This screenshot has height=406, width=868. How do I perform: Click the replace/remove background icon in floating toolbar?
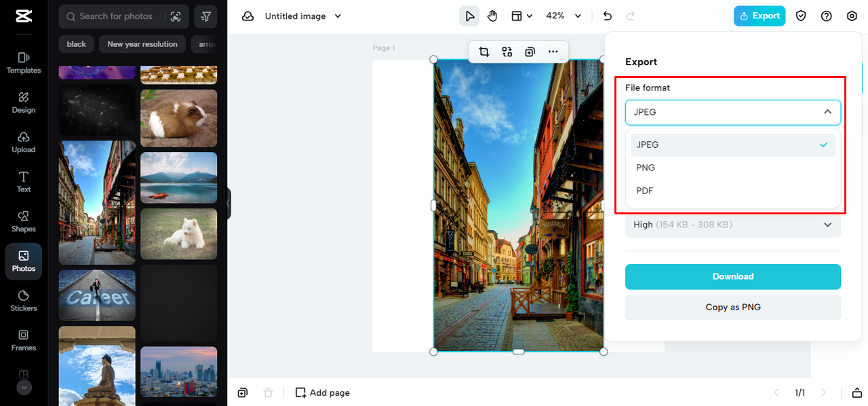(x=507, y=52)
